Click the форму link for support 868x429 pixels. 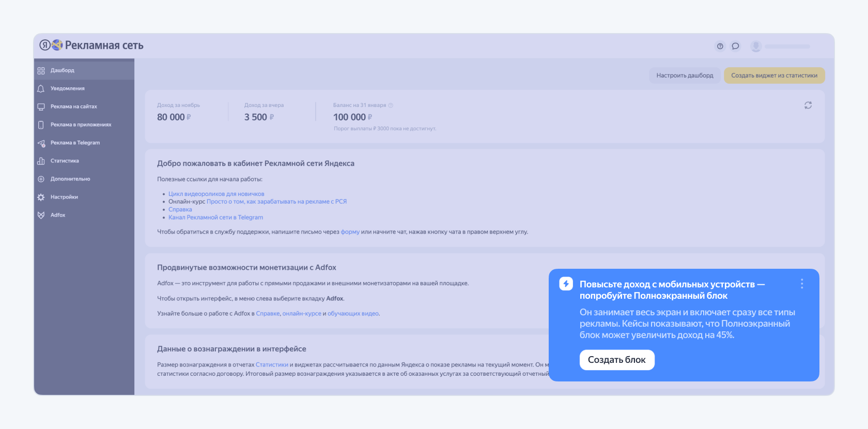(x=350, y=232)
